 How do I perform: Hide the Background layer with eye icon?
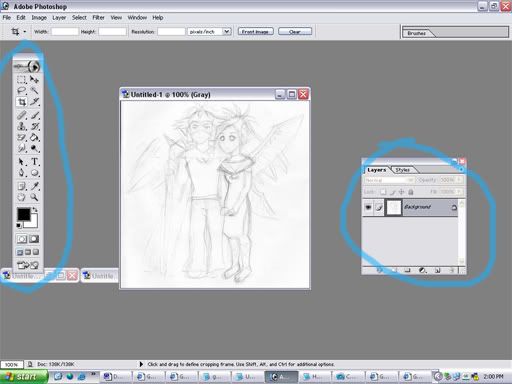click(x=368, y=207)
